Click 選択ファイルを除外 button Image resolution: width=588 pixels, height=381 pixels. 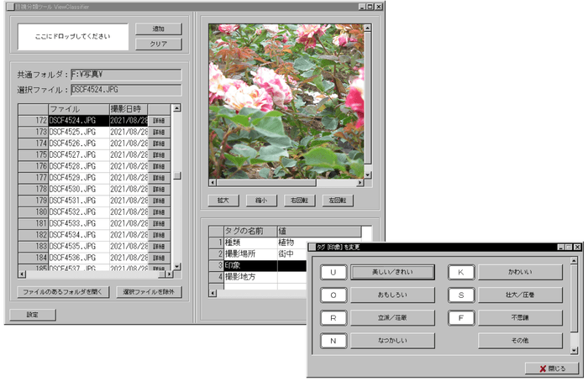click(149, 292)
